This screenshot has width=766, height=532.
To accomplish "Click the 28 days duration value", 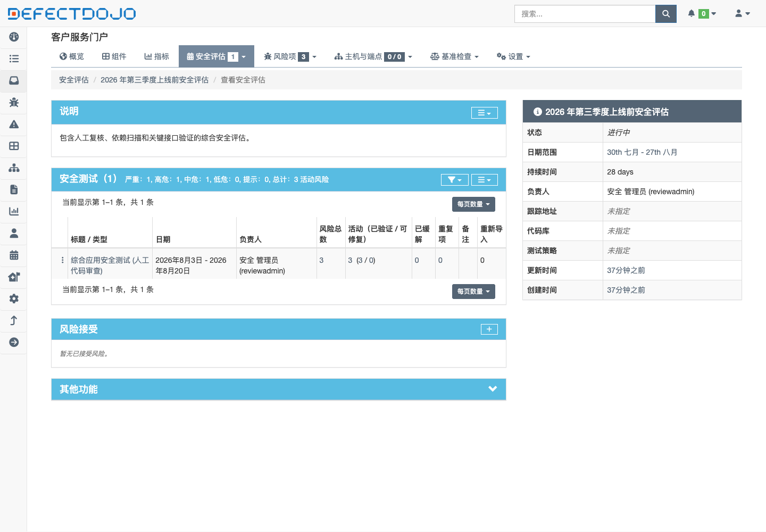I will point(620,172).
